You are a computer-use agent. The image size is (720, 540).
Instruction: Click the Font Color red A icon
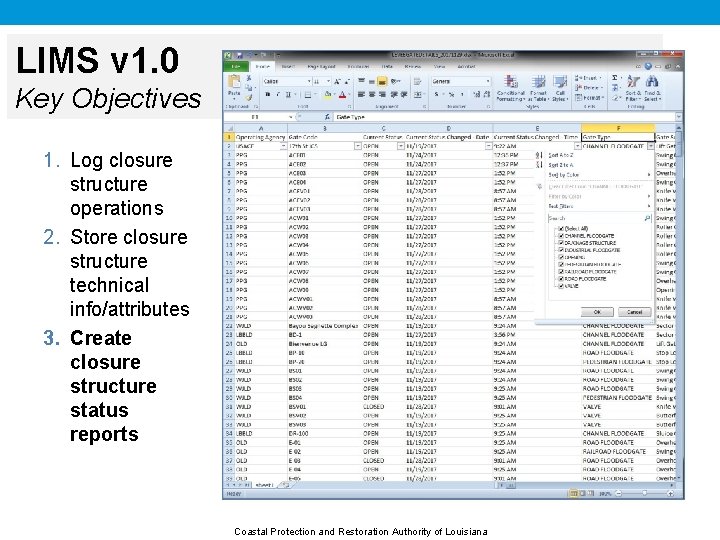click(x=343, y=95)
